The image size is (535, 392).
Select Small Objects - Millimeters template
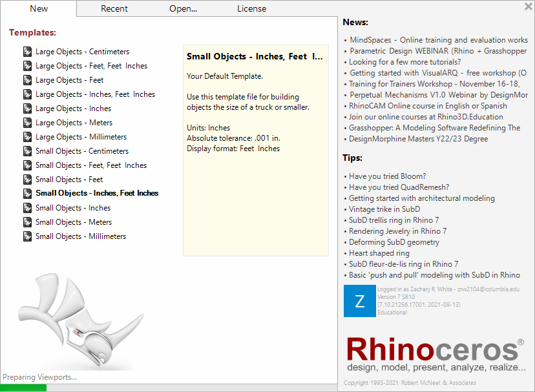click(81, 236)
